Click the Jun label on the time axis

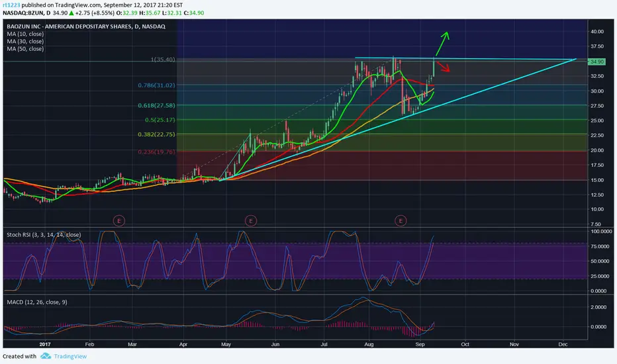point(275,344)
